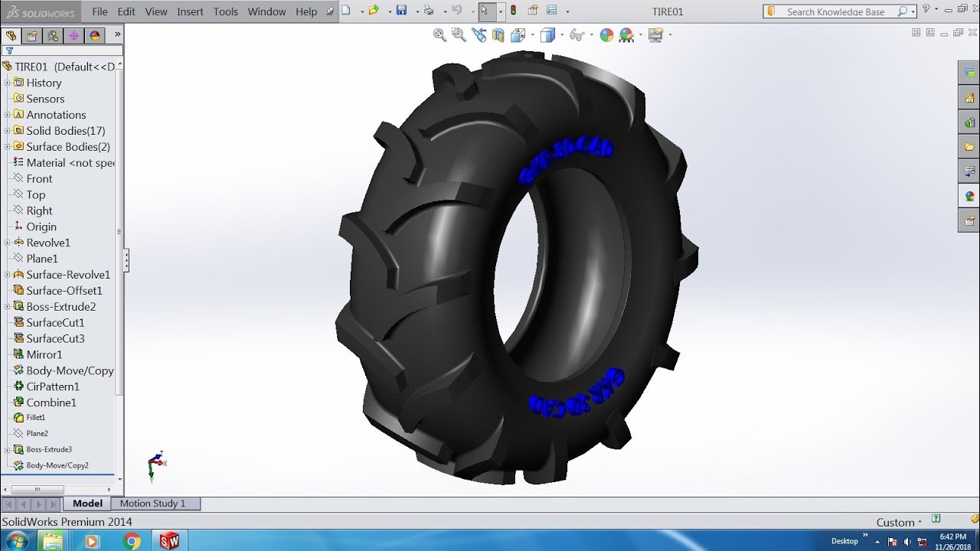Open the Windows Start button
This screenshot has width=980, height=551.
click(15, 541)
